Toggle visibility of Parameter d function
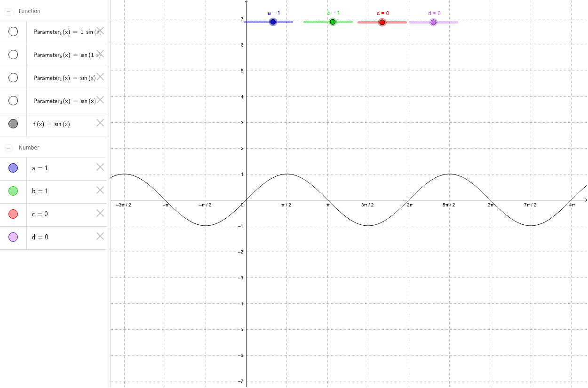This screenshot has height=388, width=588. tap(13, 101)
